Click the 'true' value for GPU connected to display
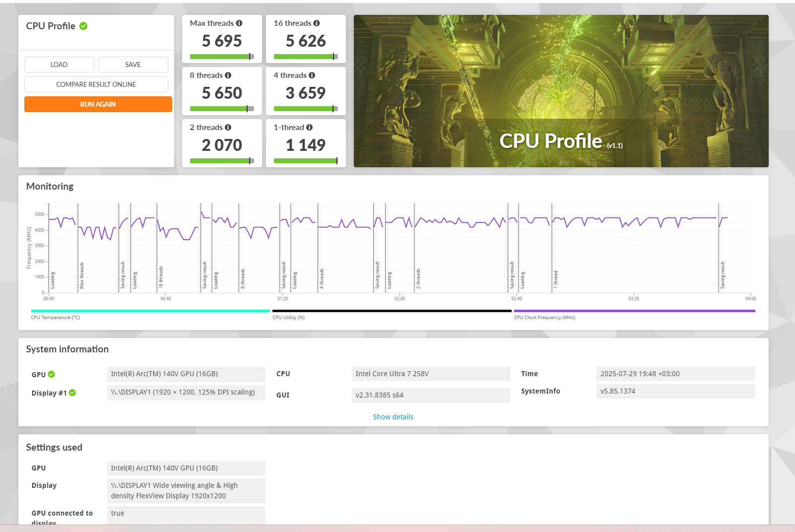This screenshot has width=795, height=532. click(x=186, y=515)
